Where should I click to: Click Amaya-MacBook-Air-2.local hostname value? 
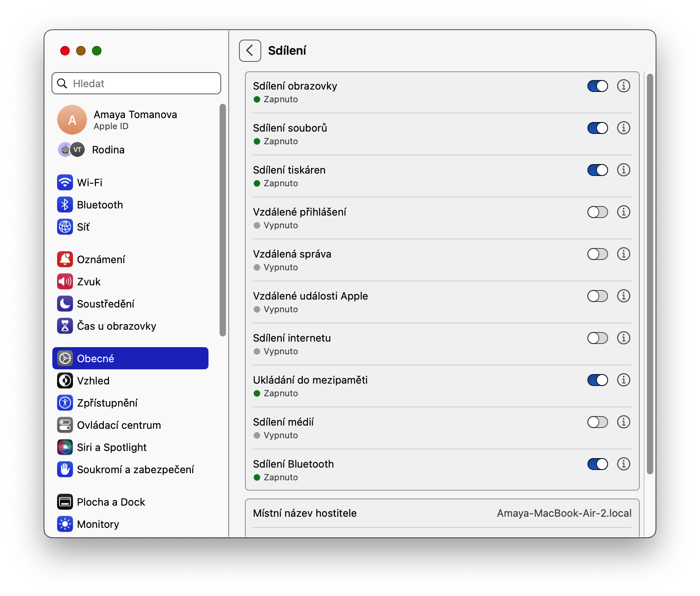[x=564, y=513]
